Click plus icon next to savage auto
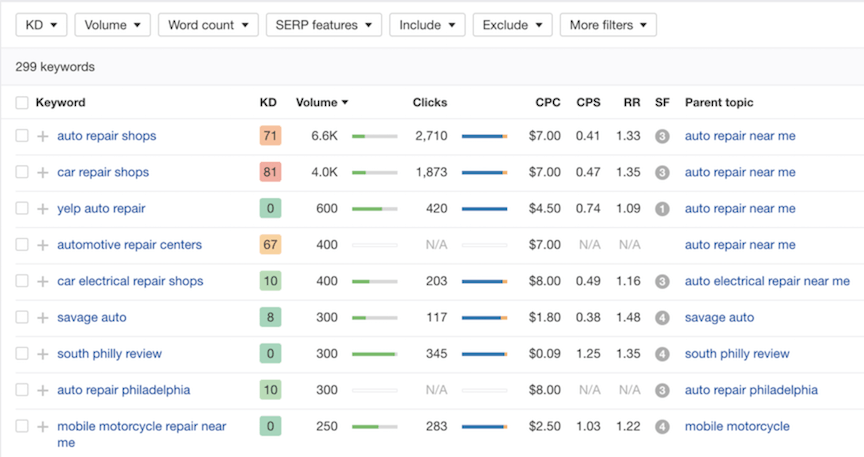Screen dimensions: 864x457 [42, 318]
